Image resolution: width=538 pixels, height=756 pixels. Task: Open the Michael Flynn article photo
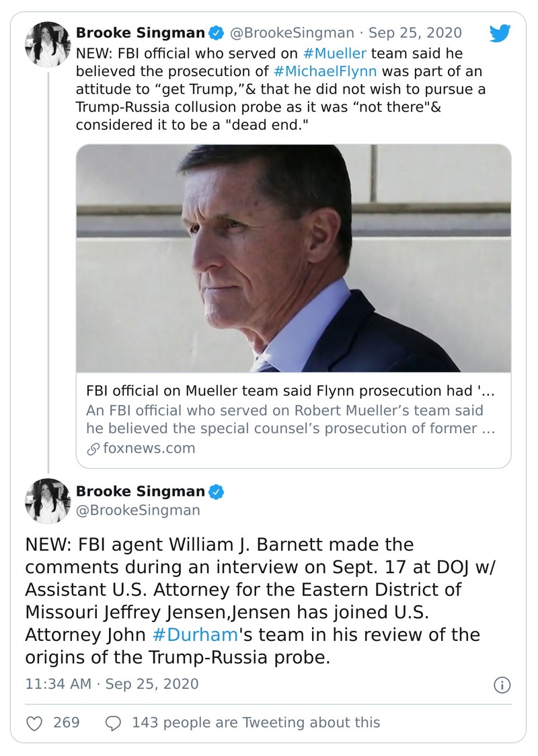[293, 258]
